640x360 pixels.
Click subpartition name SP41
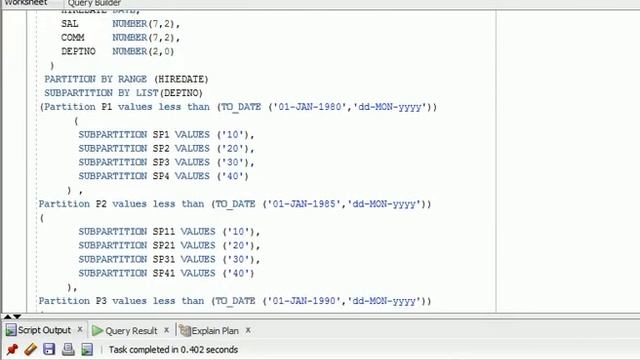click(x=164, y=273)
